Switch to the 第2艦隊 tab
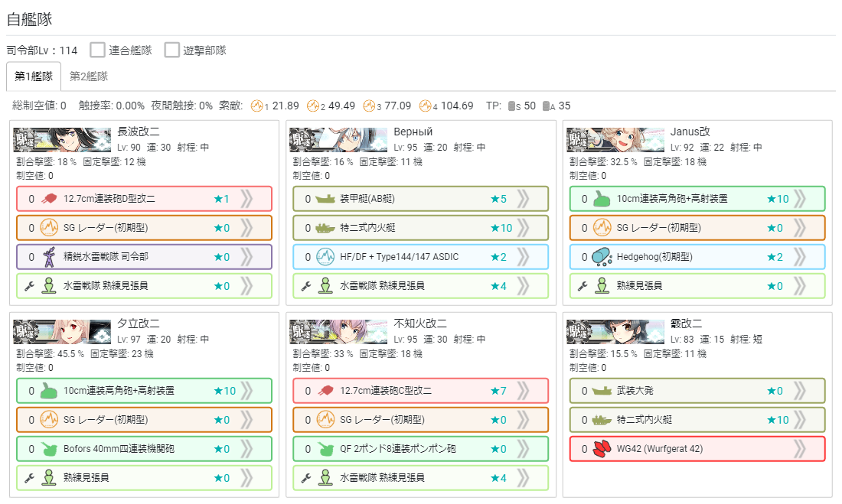Viewport: 842px width, 504px height. coord(89,76)
